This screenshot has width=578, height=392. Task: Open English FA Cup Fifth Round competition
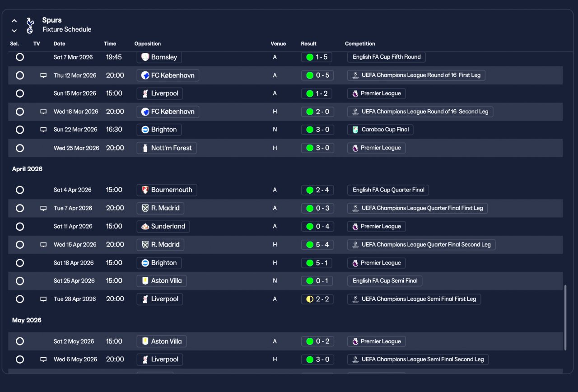click(387, 57)
